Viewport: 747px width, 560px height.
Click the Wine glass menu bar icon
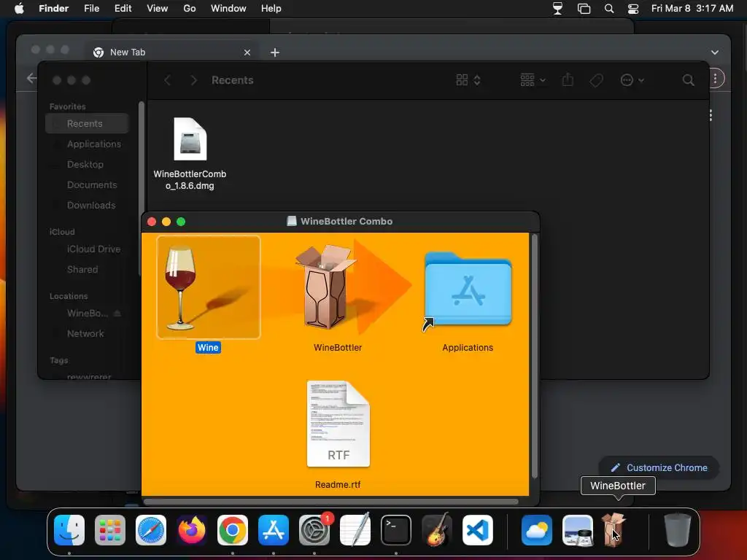pos(557,9)
